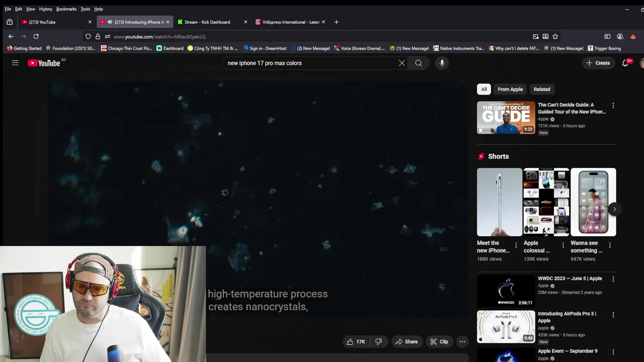Open the Meet the new iPhone short
This screenshot has height=362, width=644.
point(500,202)
